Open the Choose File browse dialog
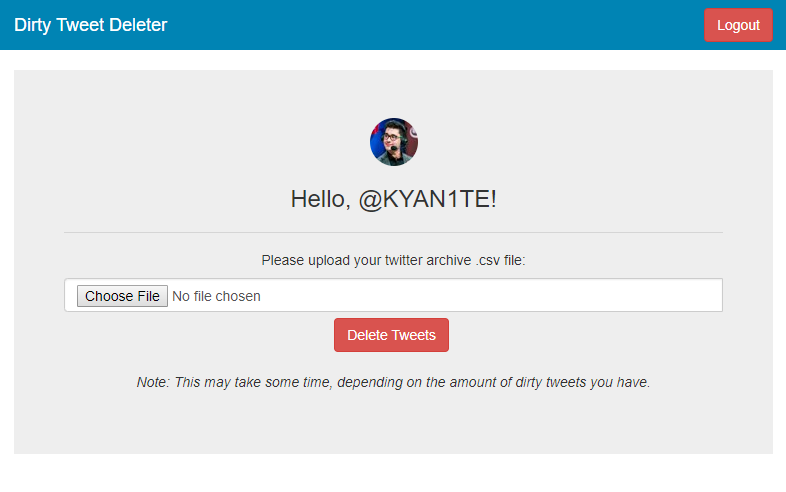This screenshot has height=492, width=786. tap(122, 296)
